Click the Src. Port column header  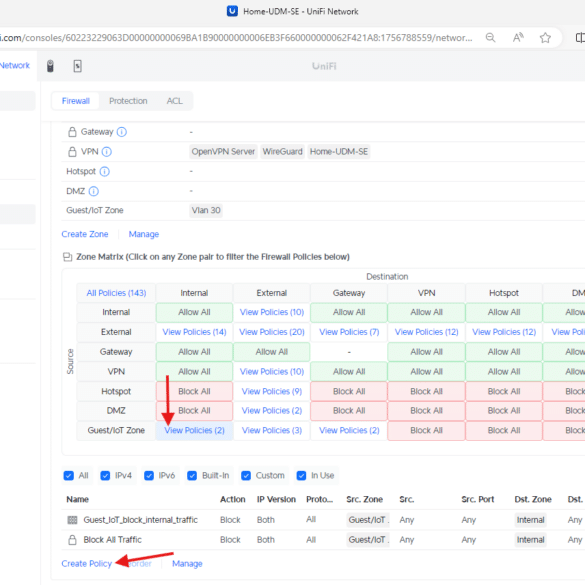[x=478, y=500]
